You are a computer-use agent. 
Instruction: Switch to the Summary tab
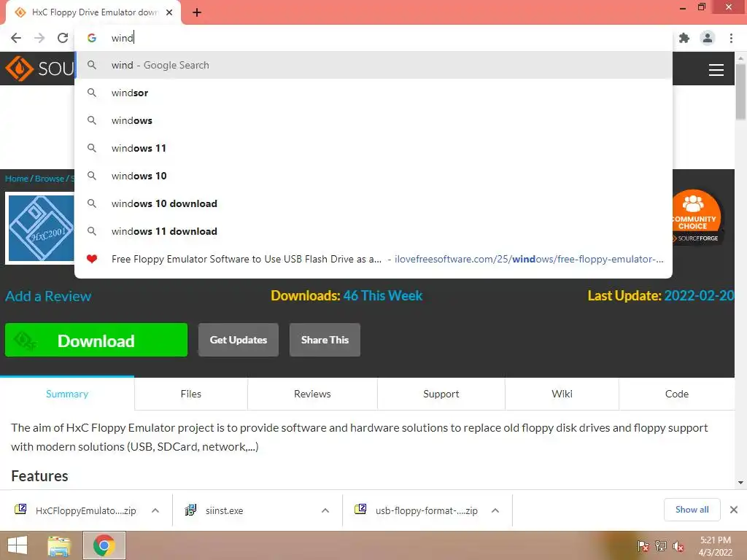coord(67,394)
